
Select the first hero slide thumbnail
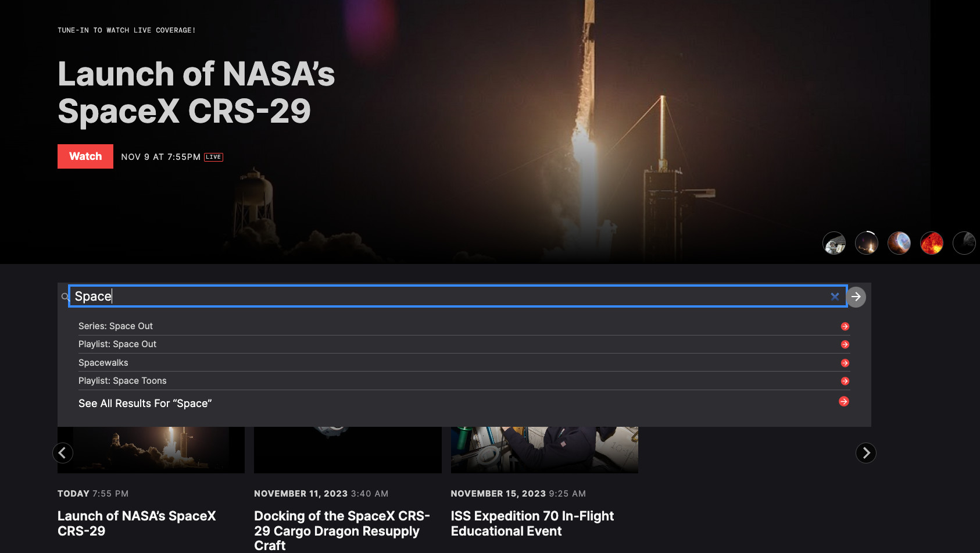[834, 243]
